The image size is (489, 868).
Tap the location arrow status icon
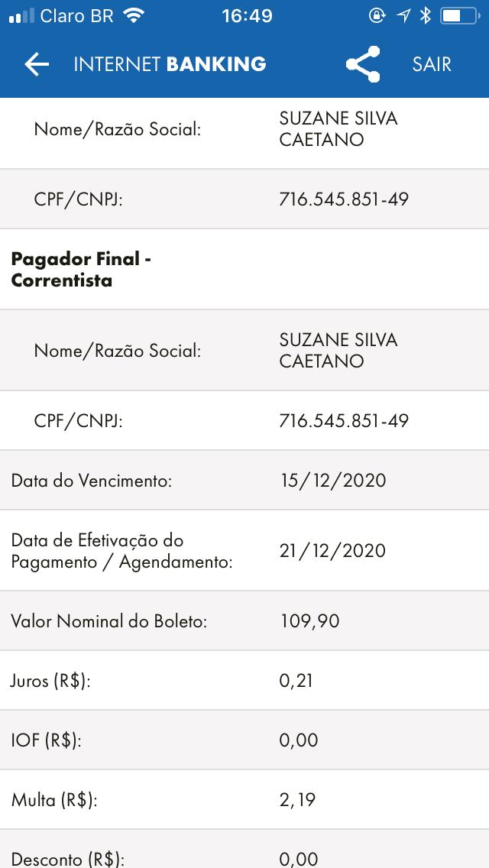click(403, 15)
